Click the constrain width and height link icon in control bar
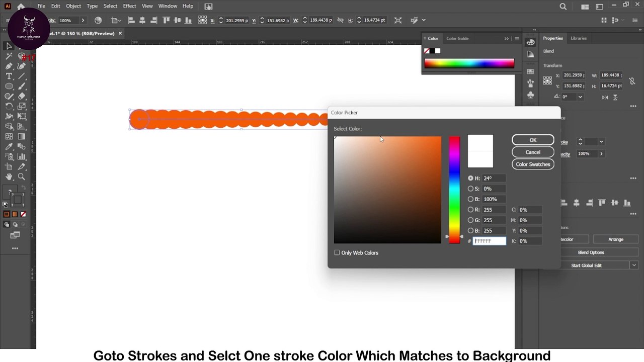 [340, 20]
